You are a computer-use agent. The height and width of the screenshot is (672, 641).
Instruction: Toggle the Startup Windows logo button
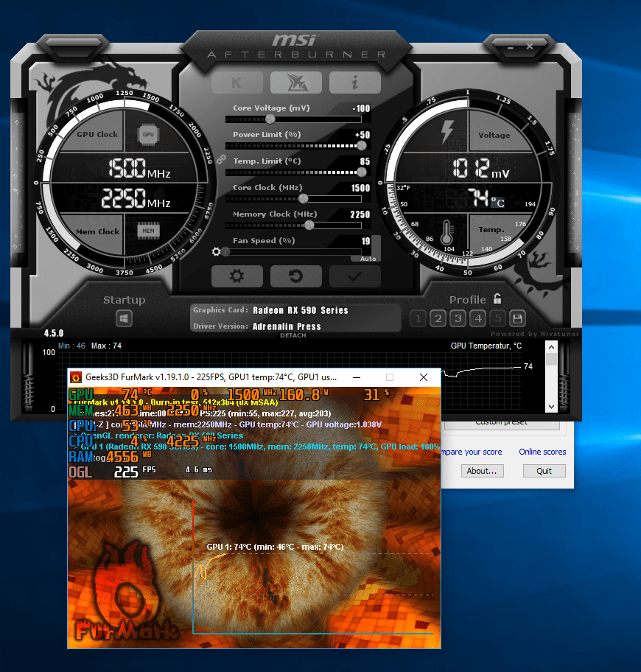(x=124, y=318)
